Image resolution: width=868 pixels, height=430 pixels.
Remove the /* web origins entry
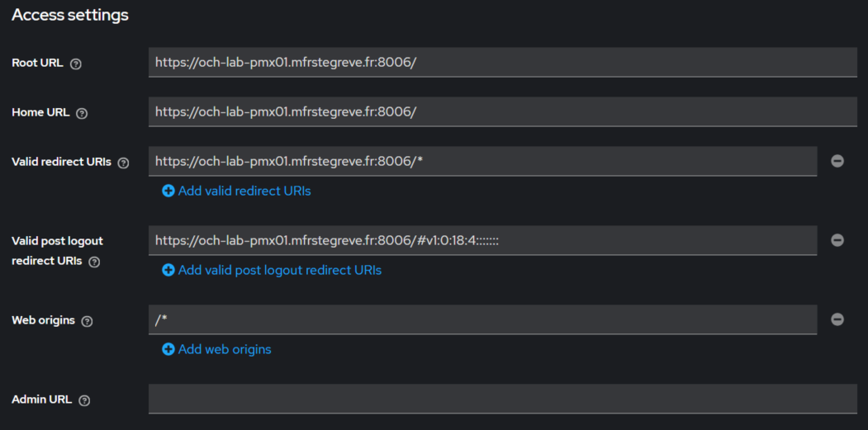(837, 319)
